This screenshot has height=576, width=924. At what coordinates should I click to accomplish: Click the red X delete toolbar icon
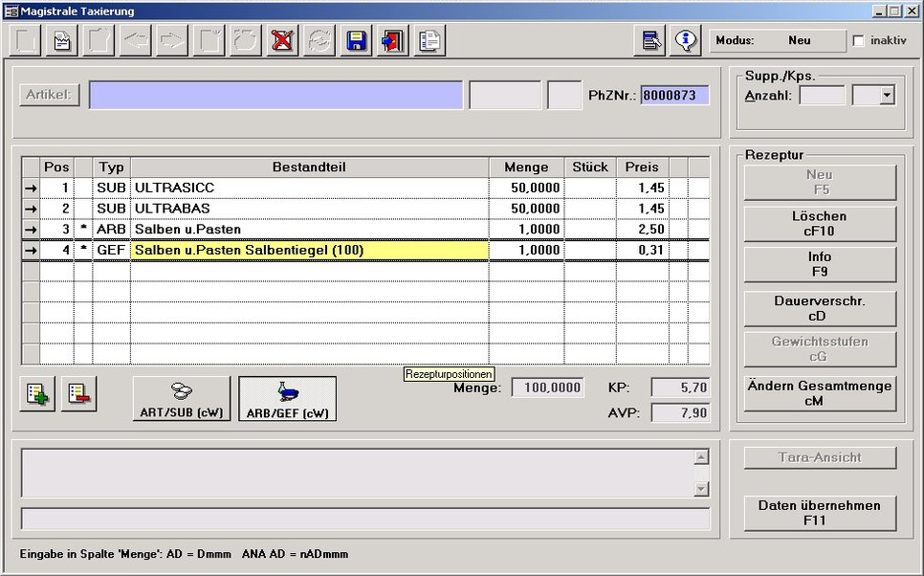282,41
